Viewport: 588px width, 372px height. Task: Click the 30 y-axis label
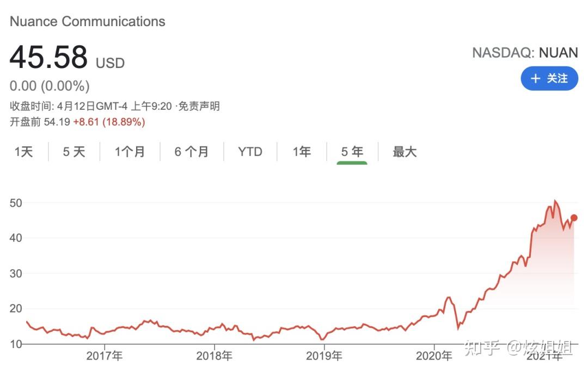click(16, 274)
